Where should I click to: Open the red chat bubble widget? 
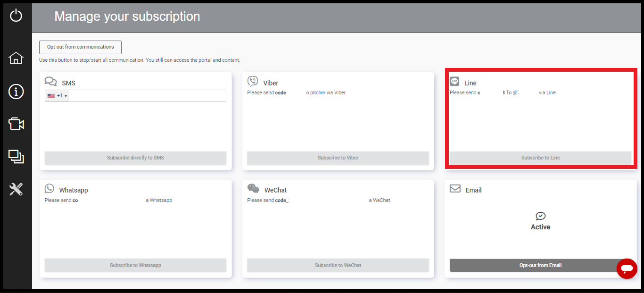tap(627, 268)
